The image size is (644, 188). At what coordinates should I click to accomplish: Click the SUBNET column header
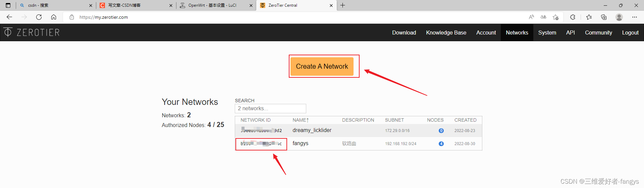click(394, 120)
